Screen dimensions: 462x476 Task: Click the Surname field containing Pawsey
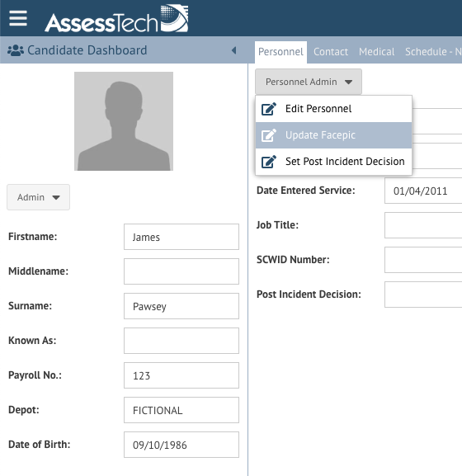tap(181, 306)
